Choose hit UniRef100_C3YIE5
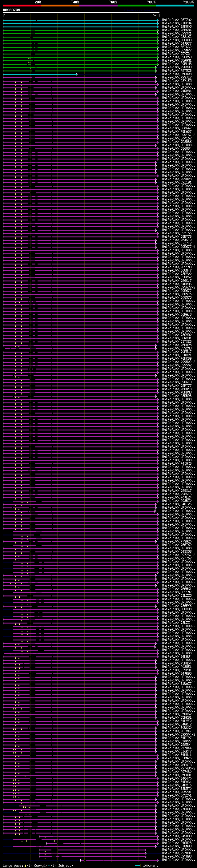197x868 pixels. 176,81
